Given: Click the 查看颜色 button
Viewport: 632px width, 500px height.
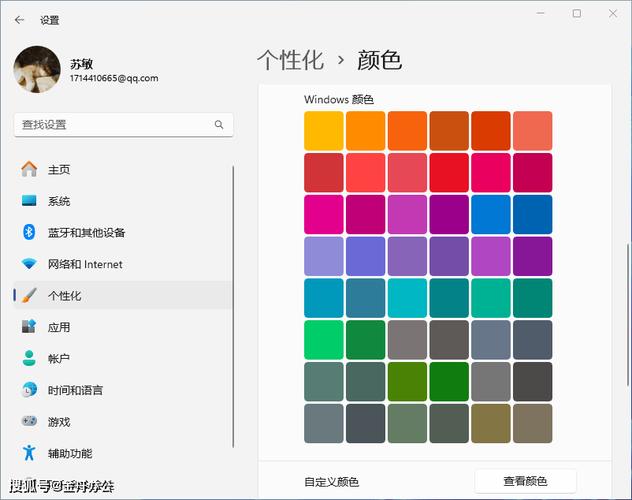Looking at the screenshot, I should (x=525, y=481).
